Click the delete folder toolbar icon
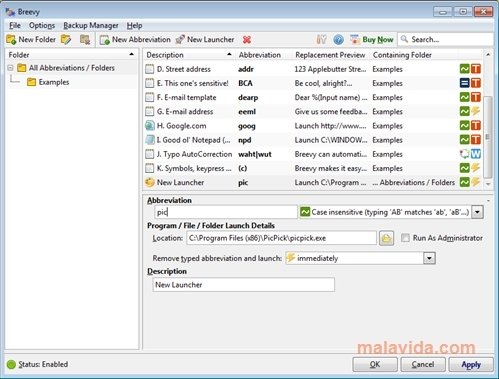This screenshot has height=379, width=499. 85,40
